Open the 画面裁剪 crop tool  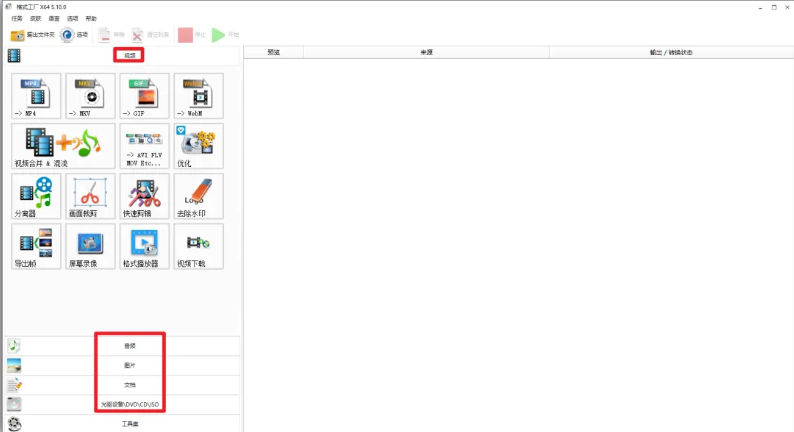(90, 196)
